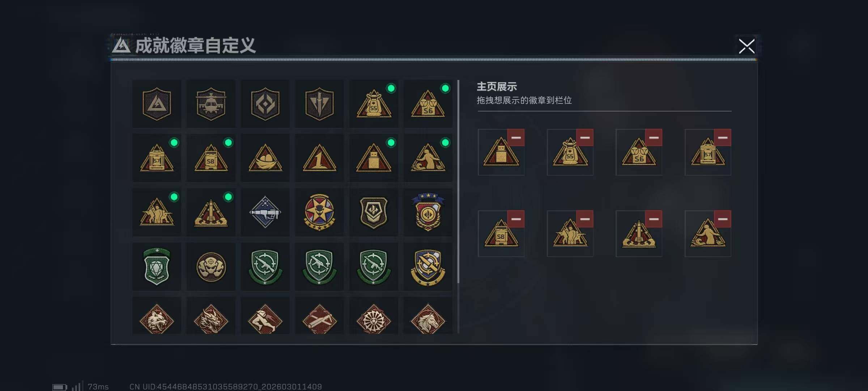Click the rocket launcher diamond badge
This screenshot has width=868, height=391.
coord(265,213)
